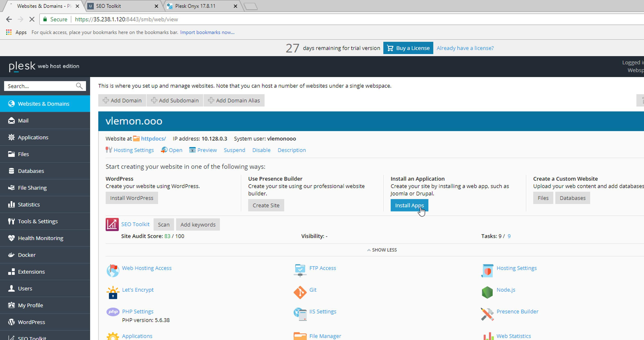644x340 pixels.
Task: Click the search magnifier icon in sidebar
Action: (79, 86)
